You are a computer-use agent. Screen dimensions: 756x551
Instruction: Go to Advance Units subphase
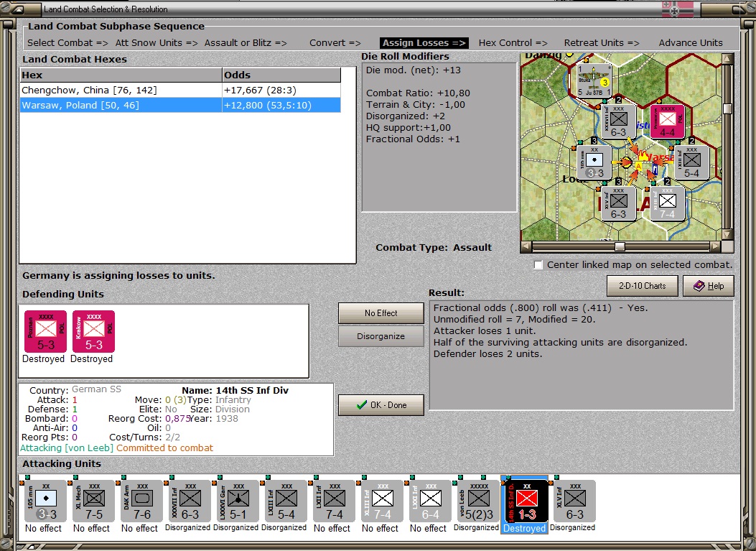pos(691,43)
